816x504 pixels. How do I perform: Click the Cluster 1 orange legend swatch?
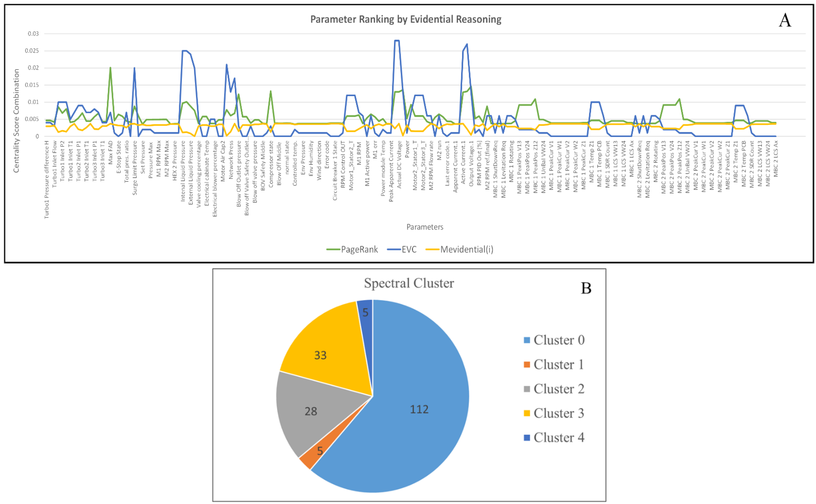pyautogui.click(x=527, y=364)
